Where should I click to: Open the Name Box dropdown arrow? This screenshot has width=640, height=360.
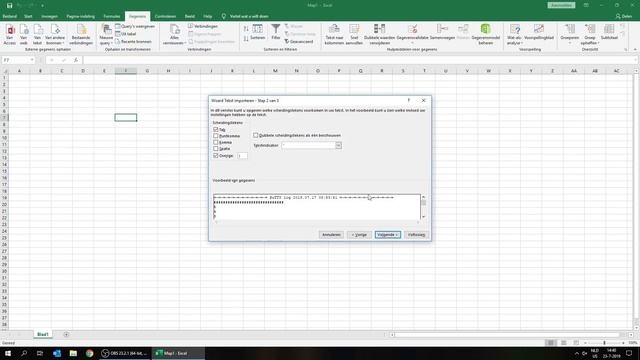pos(32,60)
